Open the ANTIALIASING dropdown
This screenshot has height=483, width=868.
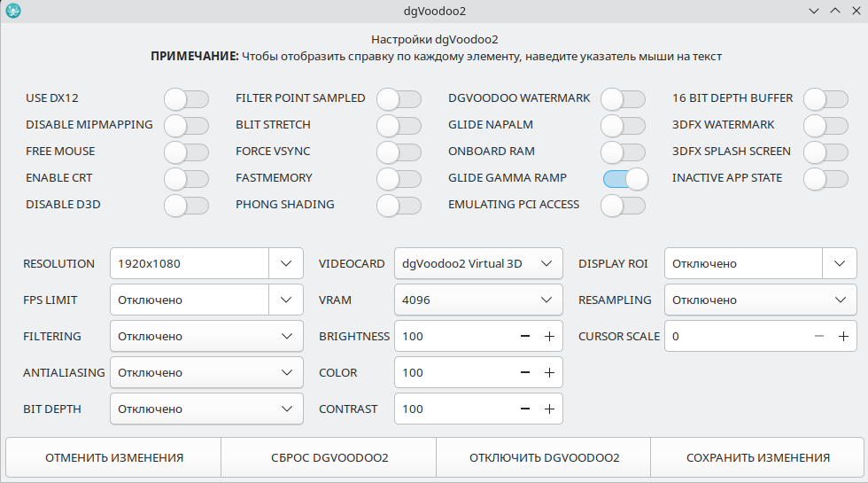(x=206, y=373)
